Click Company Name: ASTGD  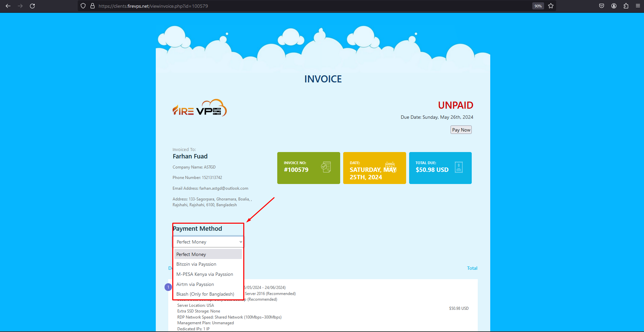pyautogui.click(x=194, y=167)
